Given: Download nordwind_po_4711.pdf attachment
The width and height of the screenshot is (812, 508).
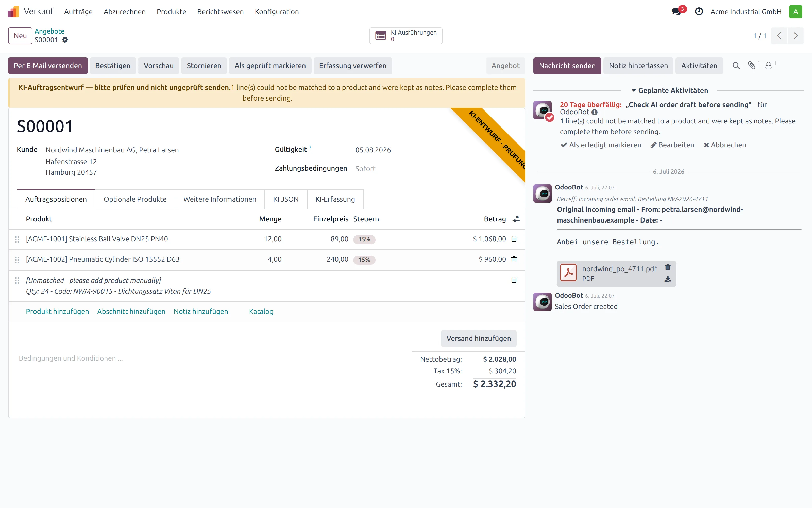Looking at the screenshot, I should coord(668,280).
